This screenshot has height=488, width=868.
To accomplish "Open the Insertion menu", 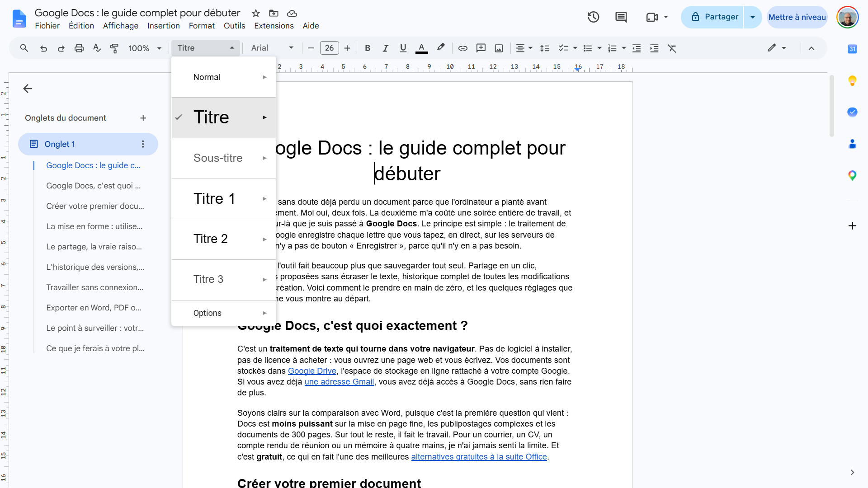I will click(x=163, y=26).
